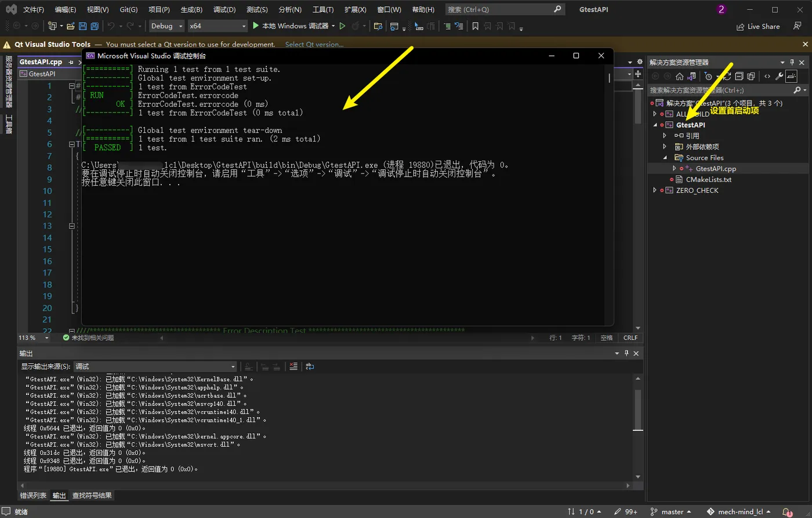Open the debugger target dropdown arrow
Image resolution: width=812 pixels, height=518 pixels.
(333, 26)
